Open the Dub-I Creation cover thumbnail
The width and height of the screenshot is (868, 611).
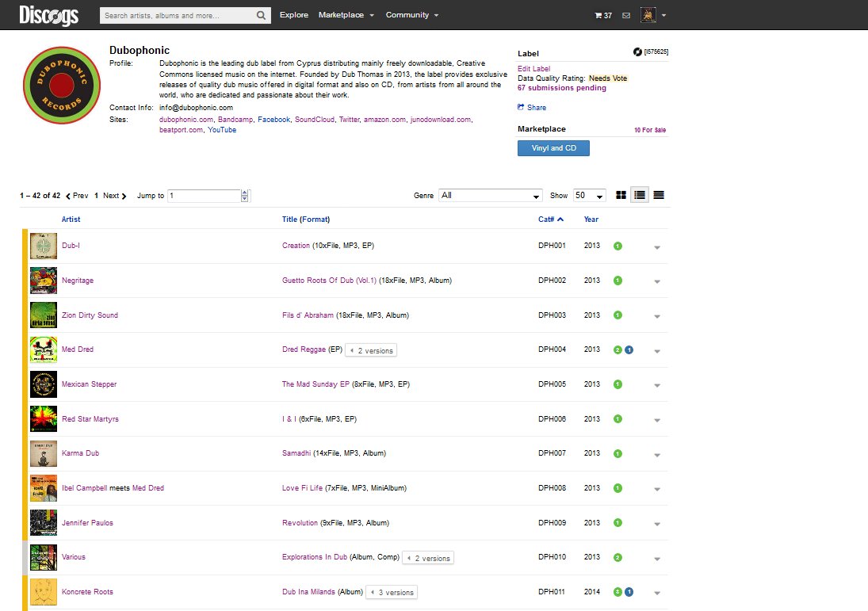43,246
